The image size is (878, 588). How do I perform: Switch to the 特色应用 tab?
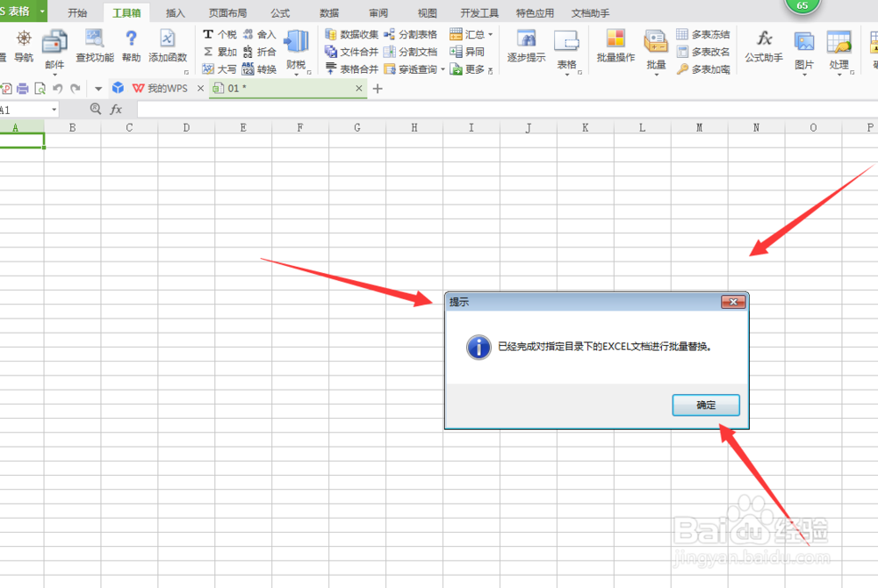click(535, 12)
